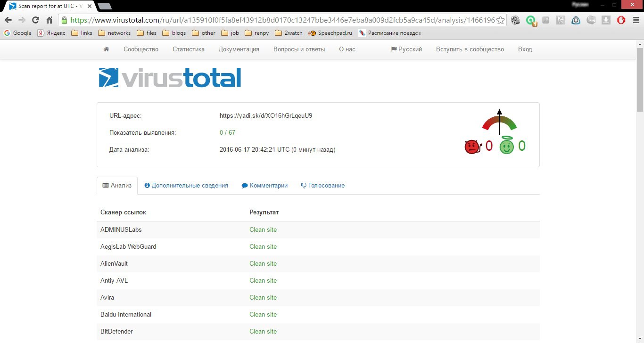Image resolution: width=644 pixels, height=343 pixels.
Task: Click the detection ratio 0 / 67
Action: (x=227, y=132)
